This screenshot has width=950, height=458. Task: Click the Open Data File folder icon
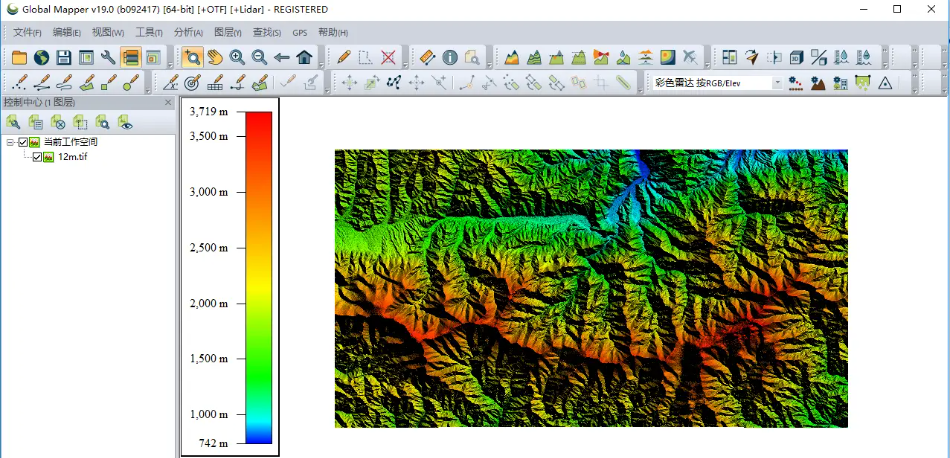pos(19,58)
